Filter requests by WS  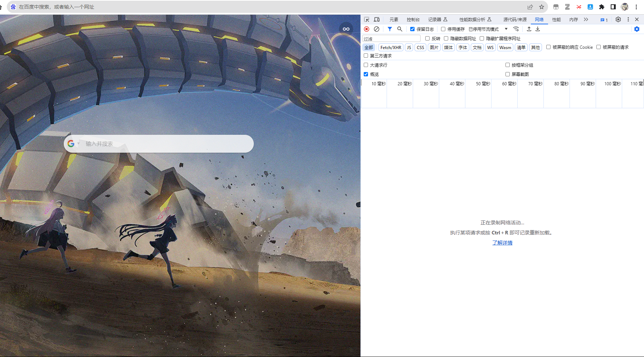(490, 47)
